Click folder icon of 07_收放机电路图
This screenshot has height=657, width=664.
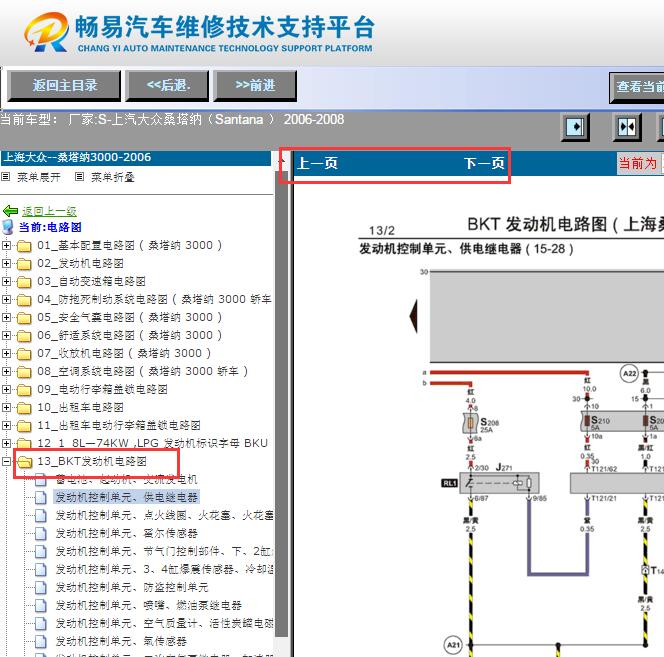click(24, 354)
